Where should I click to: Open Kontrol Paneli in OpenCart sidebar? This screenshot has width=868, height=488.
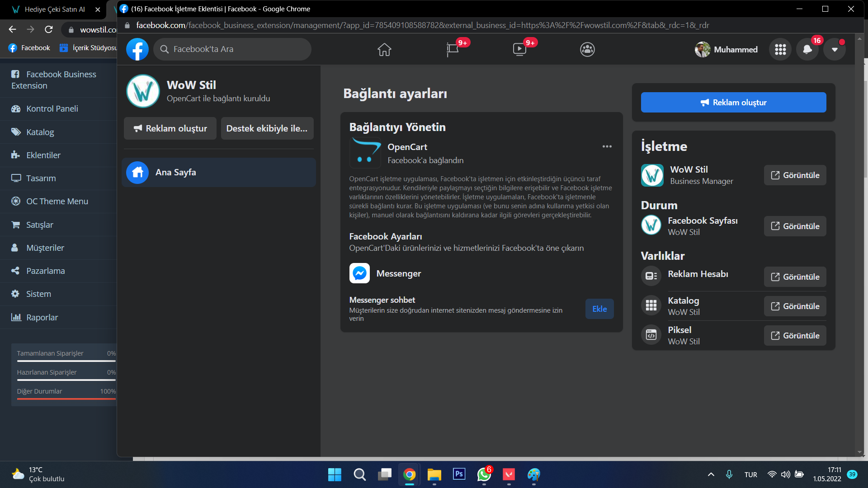click(58, 109)
